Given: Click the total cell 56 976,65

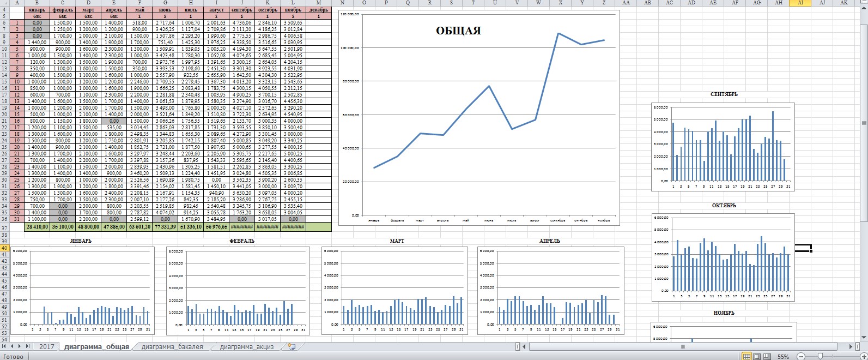Looking at the screenshot, I should [216, 227].
